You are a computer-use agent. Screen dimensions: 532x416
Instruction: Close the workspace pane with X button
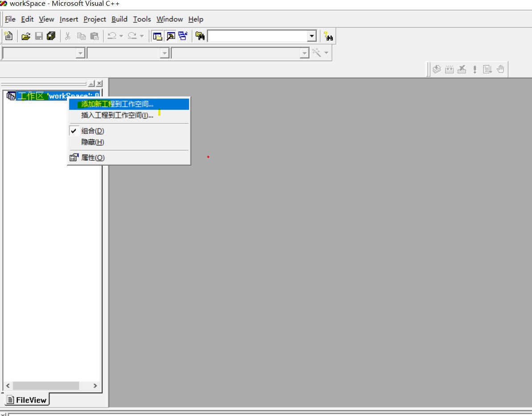[x=99, y=83]
